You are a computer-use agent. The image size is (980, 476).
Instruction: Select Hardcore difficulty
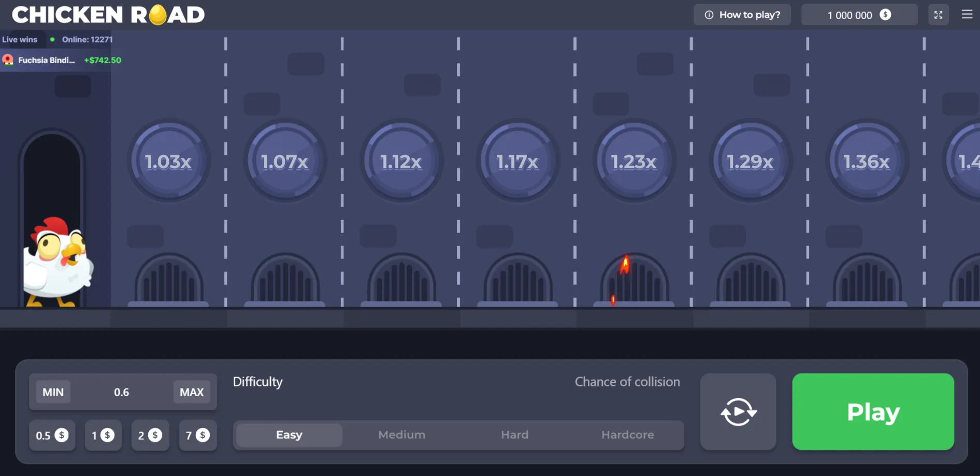pos(627,435)
